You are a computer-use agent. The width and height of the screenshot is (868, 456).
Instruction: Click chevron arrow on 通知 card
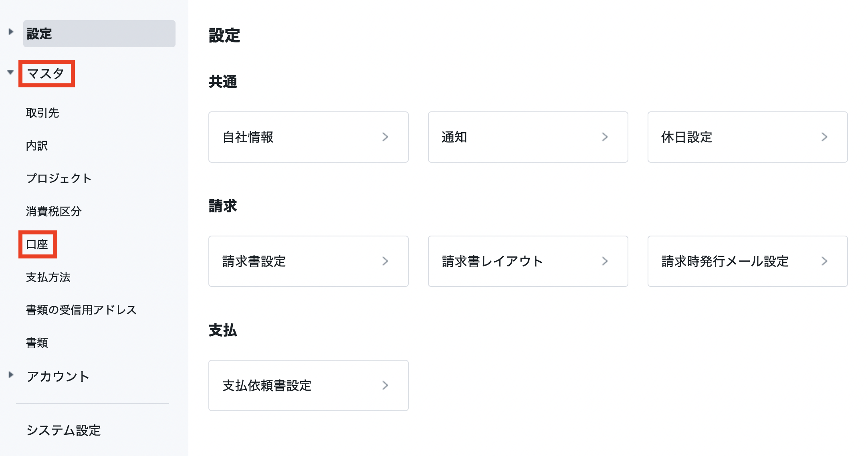(x=605, y=137)
